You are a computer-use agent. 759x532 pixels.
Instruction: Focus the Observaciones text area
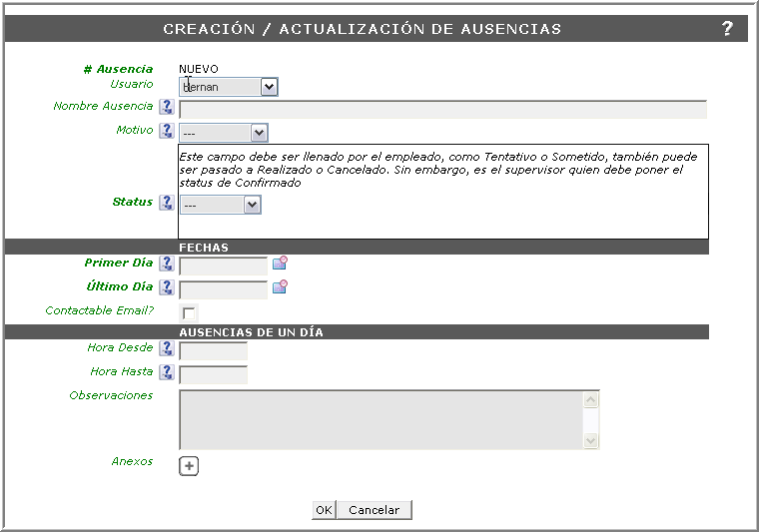[379, 419]
